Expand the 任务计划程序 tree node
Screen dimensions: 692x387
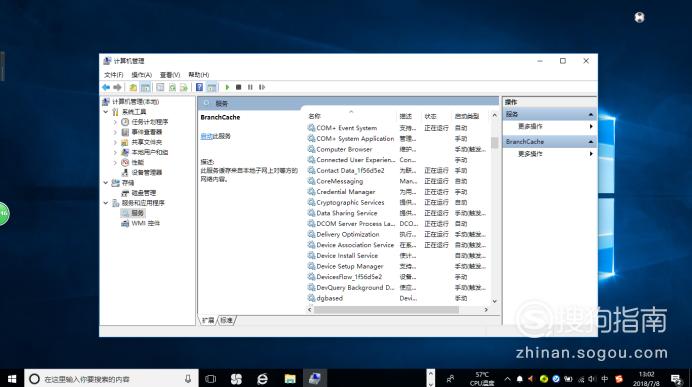115,122
